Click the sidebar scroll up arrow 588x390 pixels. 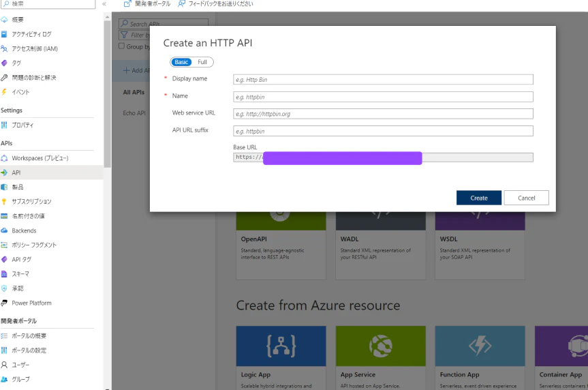(107, 17)
